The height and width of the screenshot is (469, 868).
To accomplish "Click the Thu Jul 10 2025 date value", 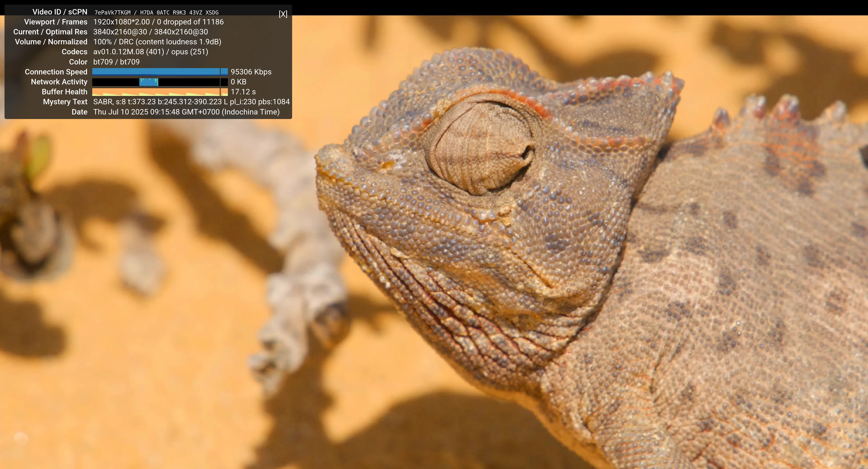I will click(186, 112).
